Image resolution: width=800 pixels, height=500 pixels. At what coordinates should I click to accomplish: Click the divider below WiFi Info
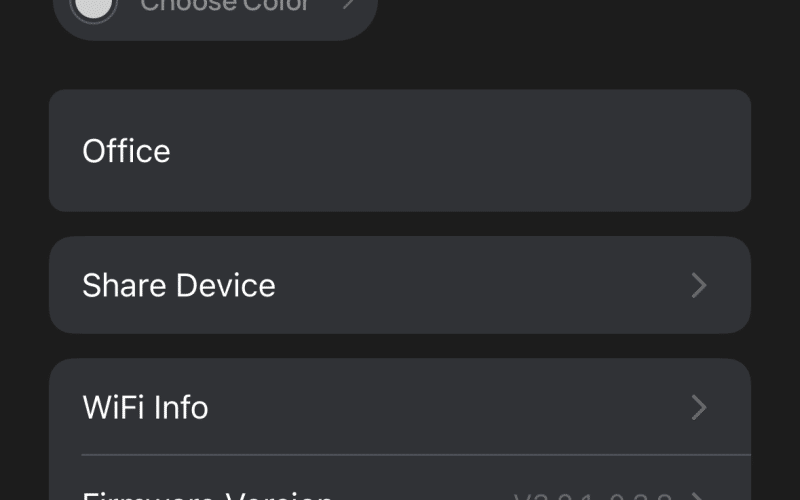pyautogui.click(x=416, y=454)
